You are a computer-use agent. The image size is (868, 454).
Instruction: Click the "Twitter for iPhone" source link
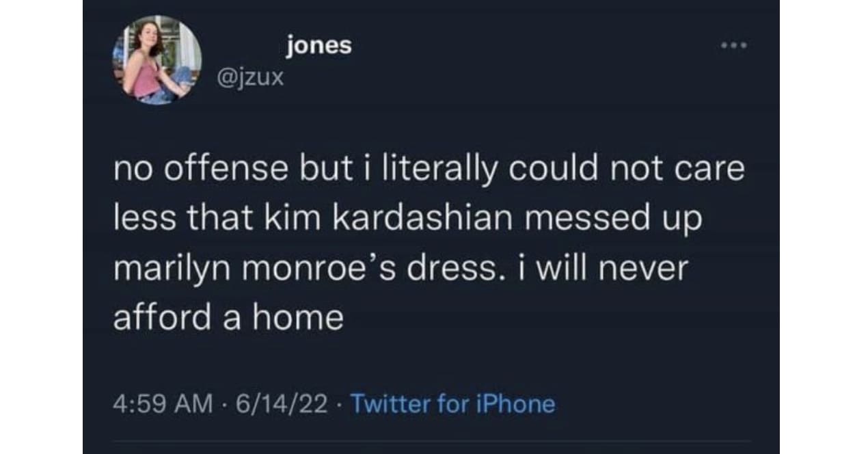[x=452, y=404]
